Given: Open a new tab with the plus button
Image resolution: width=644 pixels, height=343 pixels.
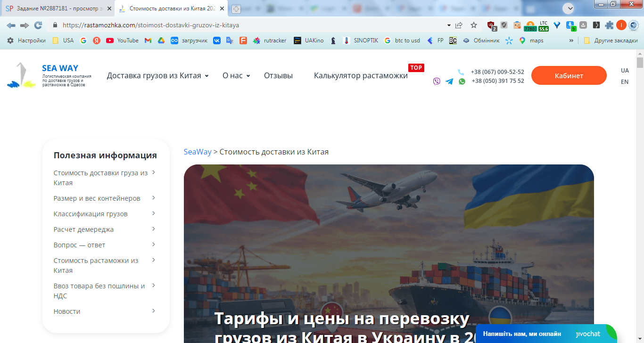Looking at the screenshot, I should pos(236,8).
